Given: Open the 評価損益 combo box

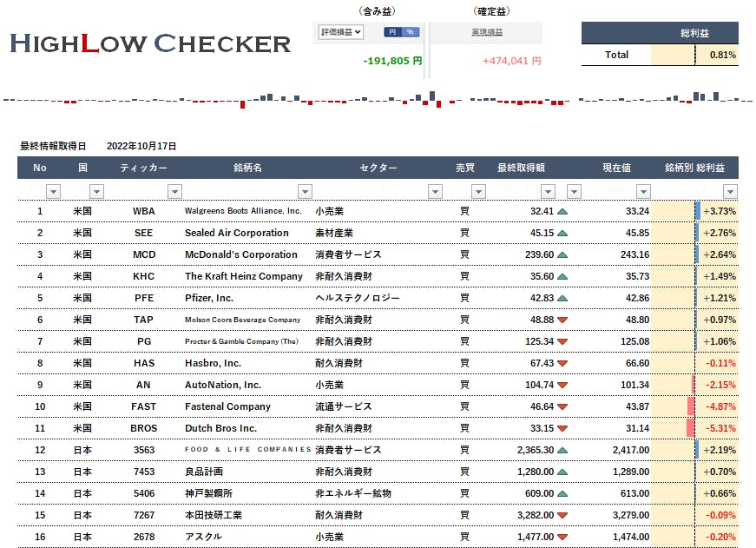Looking at the screenshot, I should click(341, 32).
